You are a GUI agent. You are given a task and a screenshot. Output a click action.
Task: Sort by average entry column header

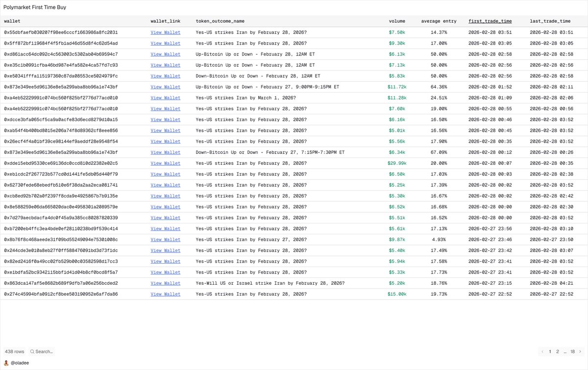[439, 21]
